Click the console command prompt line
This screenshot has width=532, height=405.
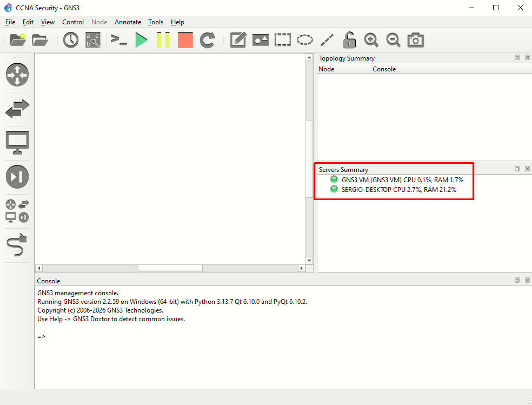pyautogui.click(x=42, y=336)
